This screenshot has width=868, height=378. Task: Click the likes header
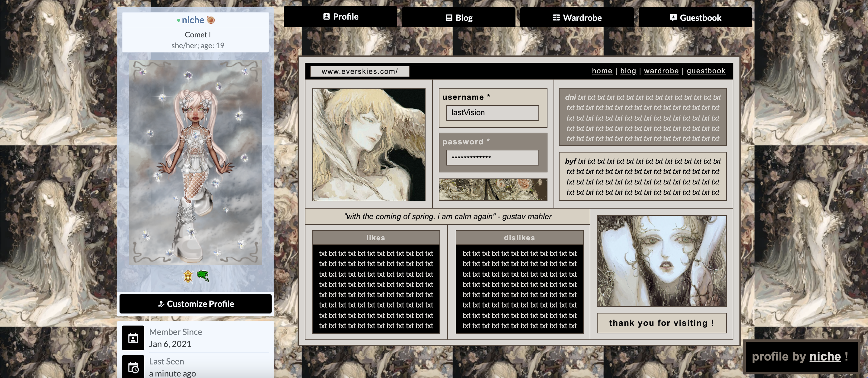[x=376, y=238]
